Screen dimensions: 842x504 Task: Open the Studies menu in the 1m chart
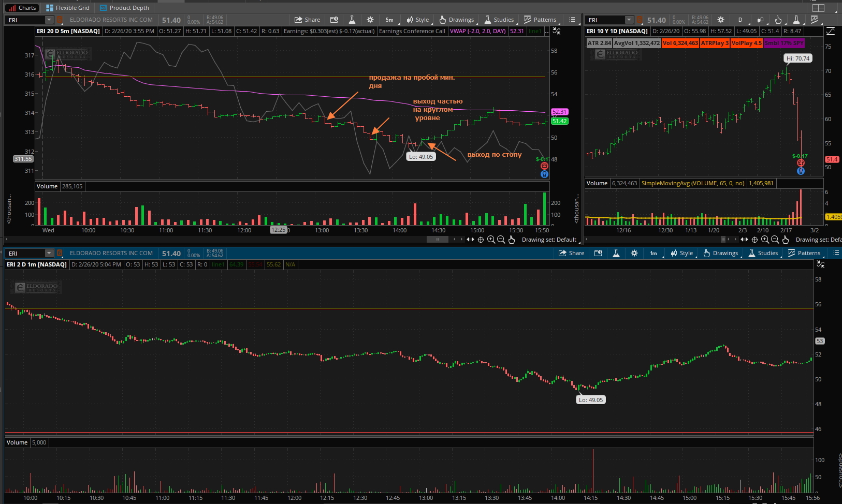coord(763,253)
